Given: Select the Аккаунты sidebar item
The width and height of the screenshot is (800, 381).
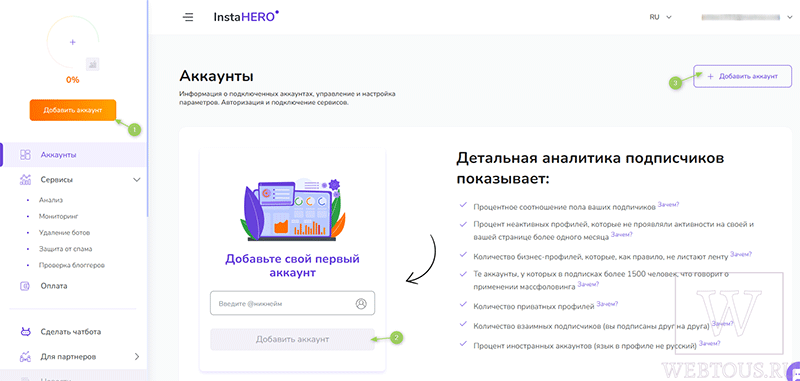Looking at the screenshot, I should pyautogui.click(x=73, y=155).
